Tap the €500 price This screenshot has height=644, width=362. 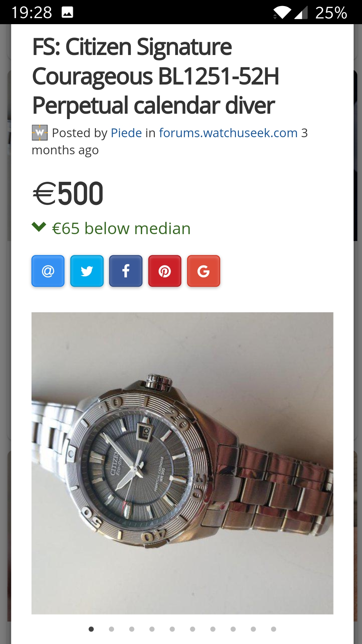click(68, 194)
